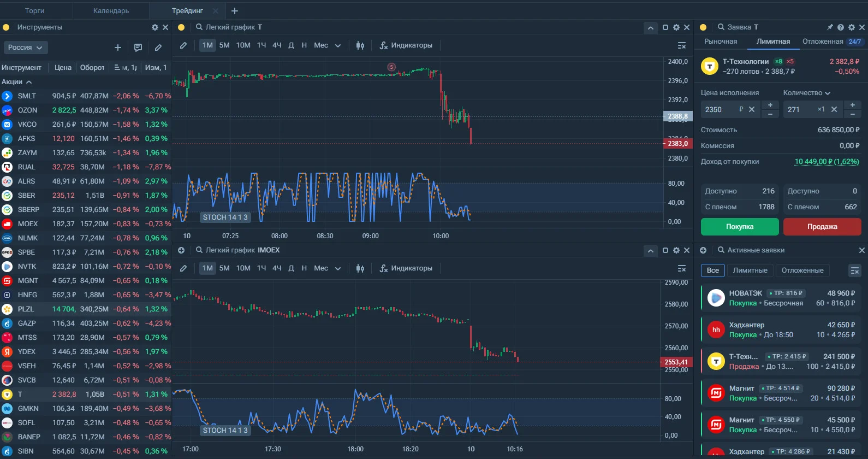Open Indicators in the IMOEX chart
868x459 pixels.
click(406, 268)
